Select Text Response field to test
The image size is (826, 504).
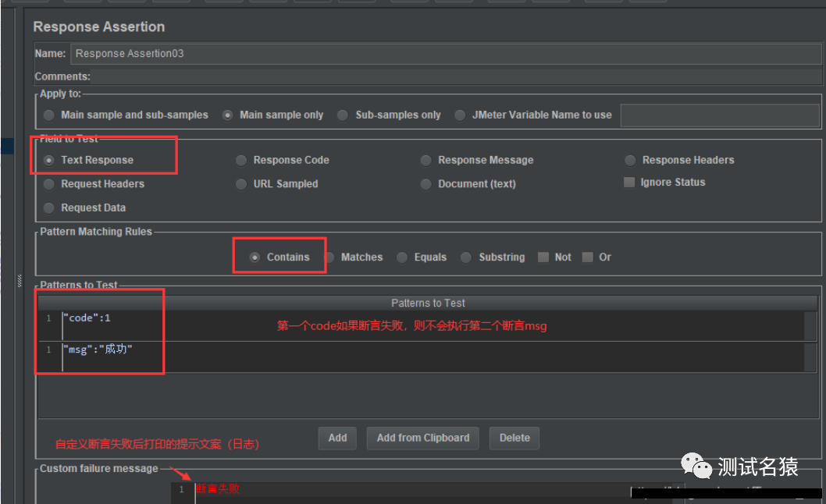(x=88, y=160)
